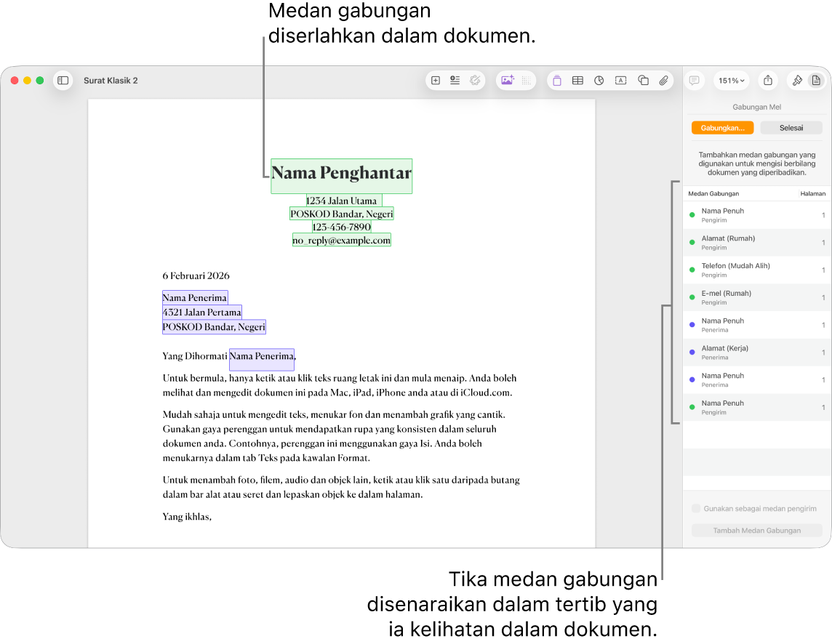Select the Document inspector icon
The image size is (832, 644).
pyautogui.click(x=816, y=81)
